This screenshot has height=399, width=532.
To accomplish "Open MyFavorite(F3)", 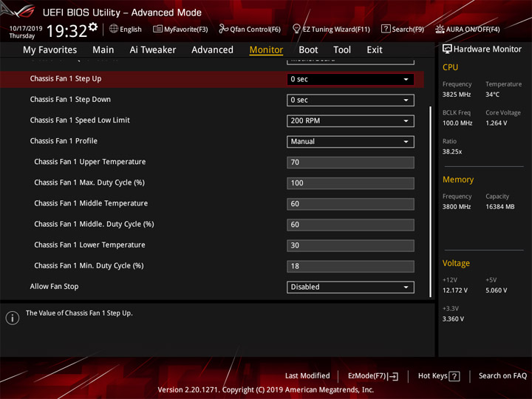I will pyautogui.click(x=180, y=29).
